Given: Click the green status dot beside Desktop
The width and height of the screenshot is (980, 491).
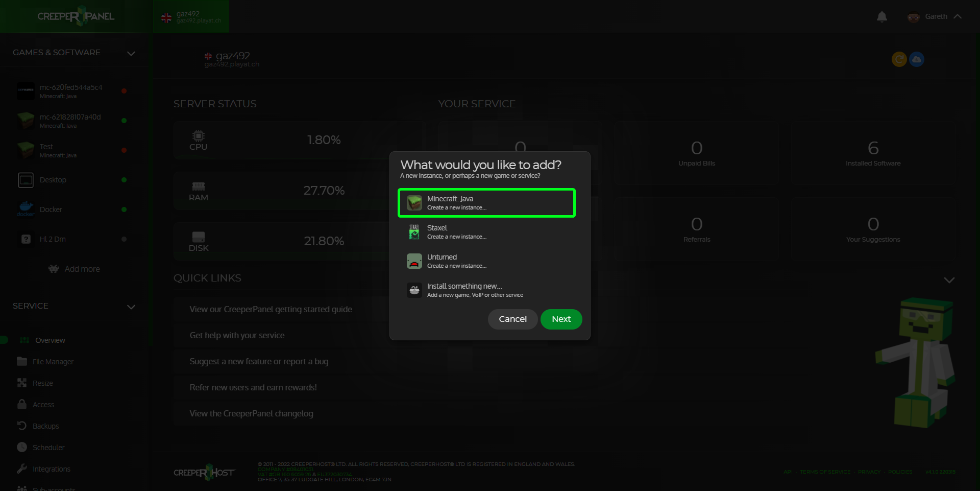Looking at the screenshot, I should tap(124, 180).
